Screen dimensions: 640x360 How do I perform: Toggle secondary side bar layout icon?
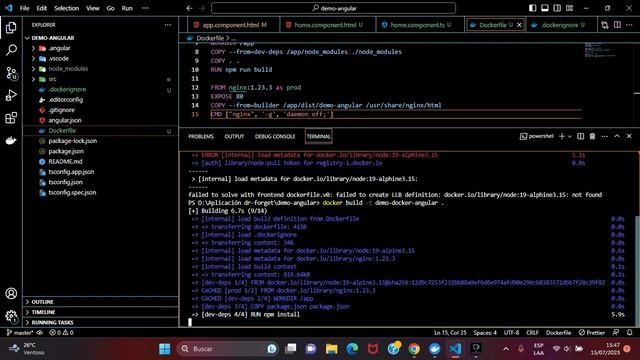click(557, 8)
